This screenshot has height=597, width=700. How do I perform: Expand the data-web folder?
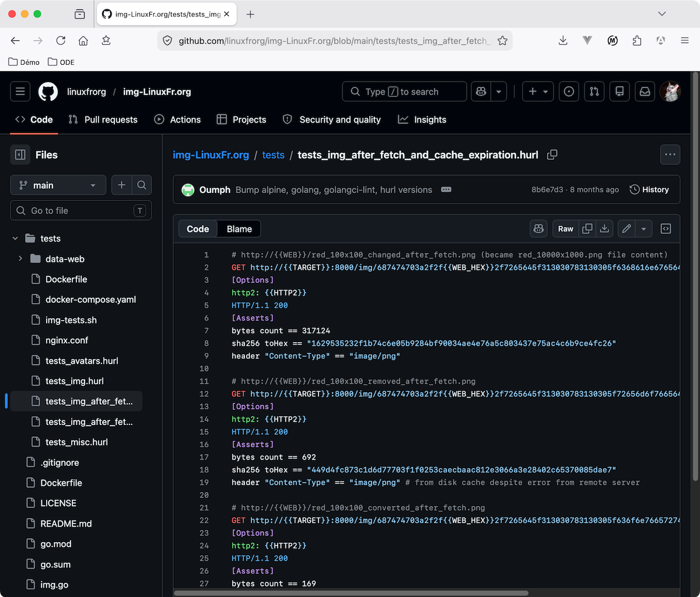tap(20, 258)
